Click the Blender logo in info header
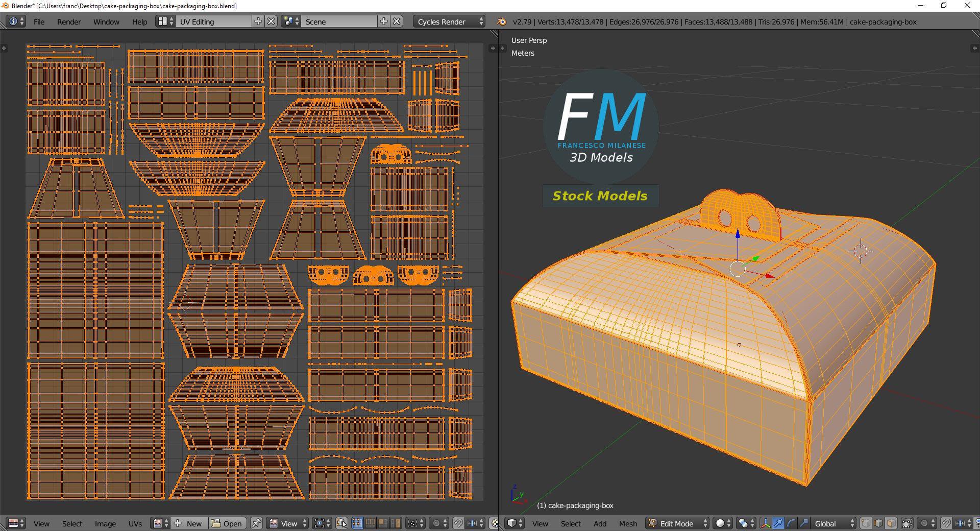This screenshot has height=531, width=980. 501,21
